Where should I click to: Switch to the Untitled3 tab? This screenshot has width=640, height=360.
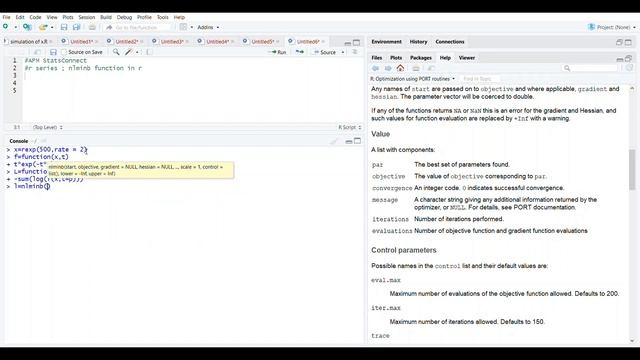(172, 42)
